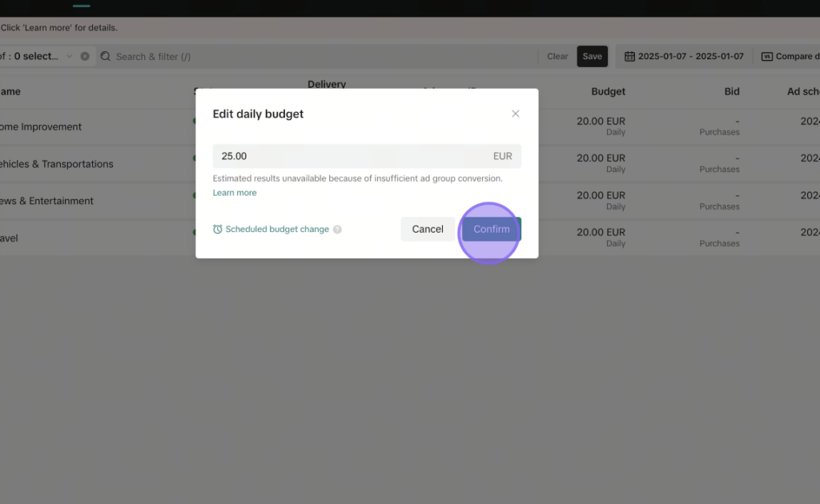Click the search magnifier icon

(x=106, y=57)
